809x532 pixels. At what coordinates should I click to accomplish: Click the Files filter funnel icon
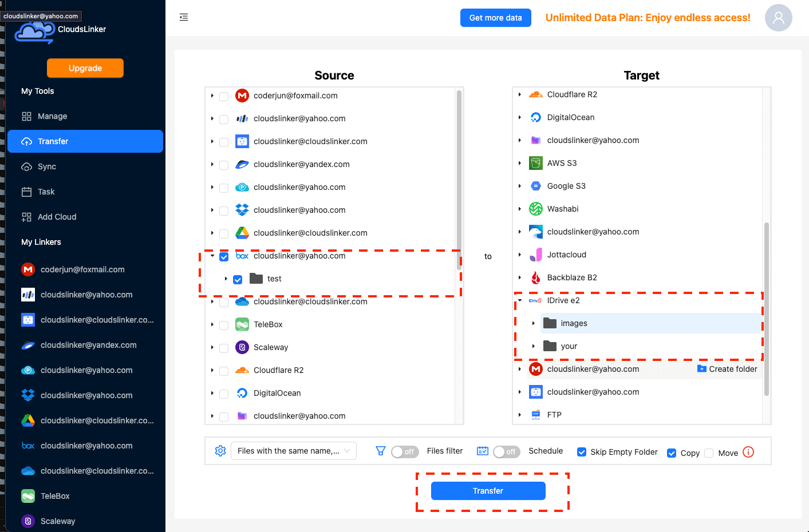tap(380, 451)
